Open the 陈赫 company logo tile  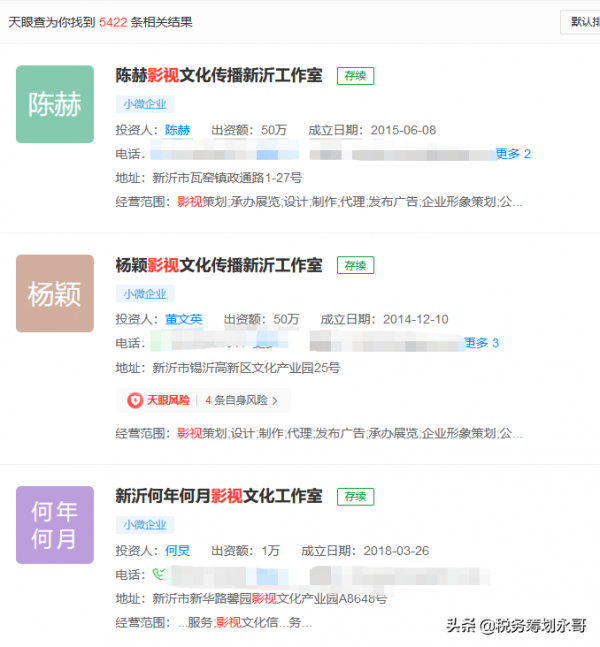pyautogui.click(x=55, y=104)
